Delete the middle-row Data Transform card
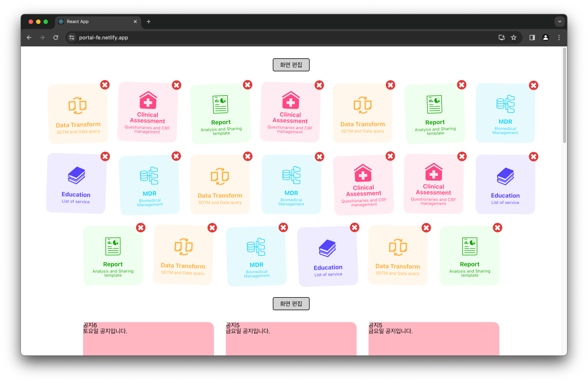The image size is (588, 383). pos(248,156)
